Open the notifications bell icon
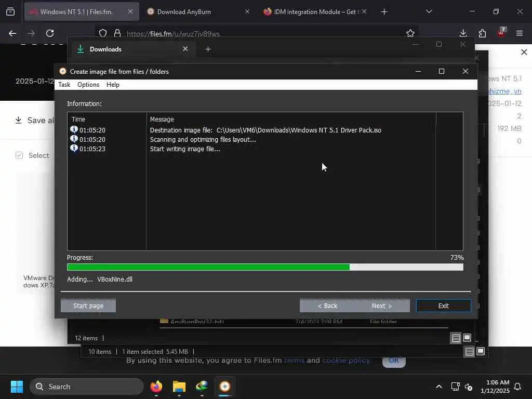The height and width of the screenshot is (399, 532). [518, 387]
